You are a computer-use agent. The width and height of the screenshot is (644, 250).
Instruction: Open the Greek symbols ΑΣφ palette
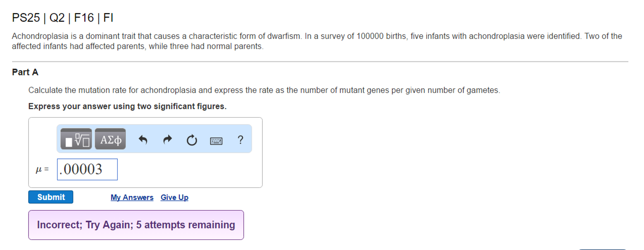(x=110, y=139)
